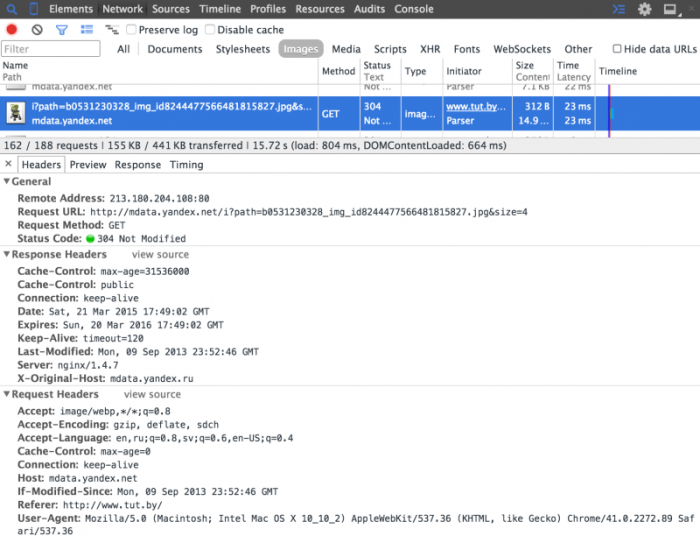
Task: Clear the network log with the clear icon
Action: pos(37,30)
